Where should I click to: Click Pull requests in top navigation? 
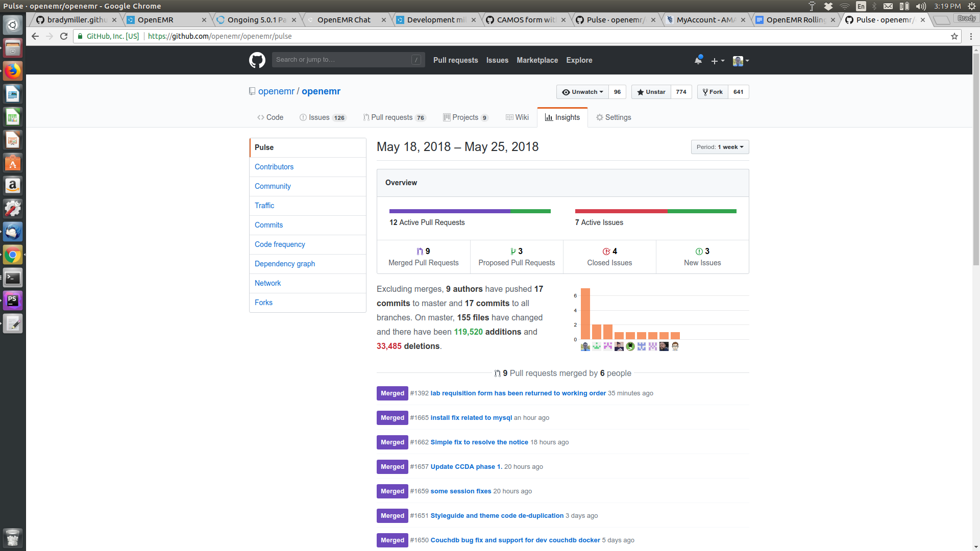pos(455,60)
